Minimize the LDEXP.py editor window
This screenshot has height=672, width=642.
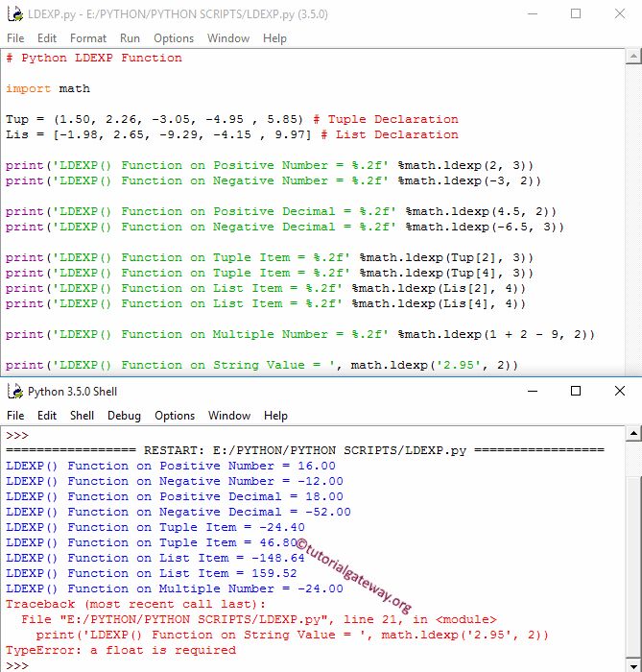click(x=533, y=14)
